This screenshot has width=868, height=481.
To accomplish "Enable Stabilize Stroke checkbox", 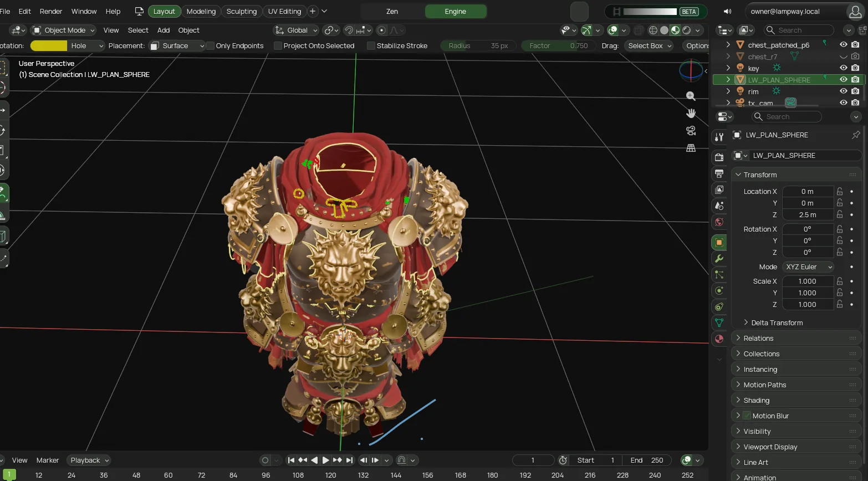I will 371,46.
